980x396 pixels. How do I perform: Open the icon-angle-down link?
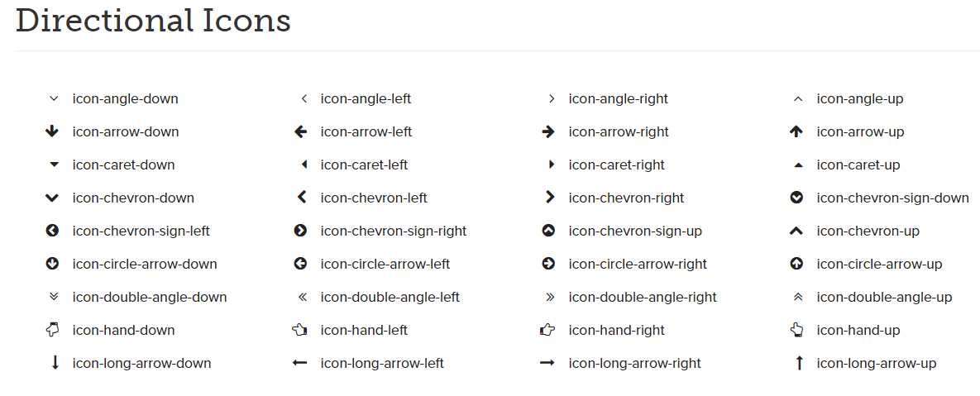pos(125,98)
